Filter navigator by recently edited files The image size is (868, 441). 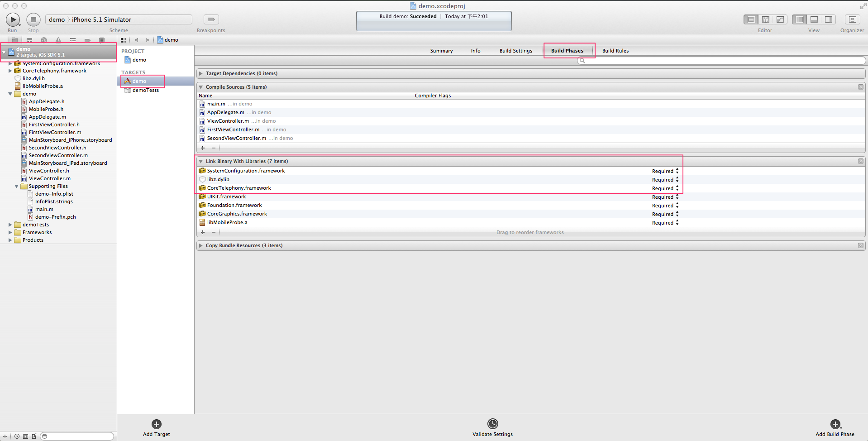click(17, 436)
